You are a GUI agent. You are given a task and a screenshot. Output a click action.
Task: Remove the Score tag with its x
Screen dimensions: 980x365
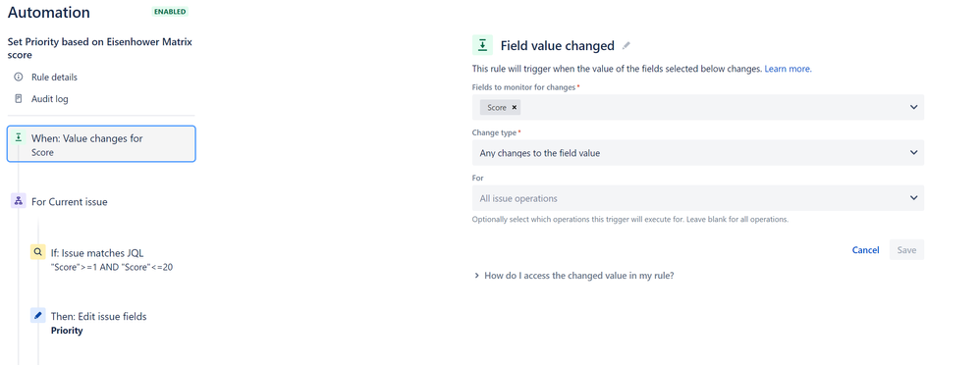(x=515, y=108)
